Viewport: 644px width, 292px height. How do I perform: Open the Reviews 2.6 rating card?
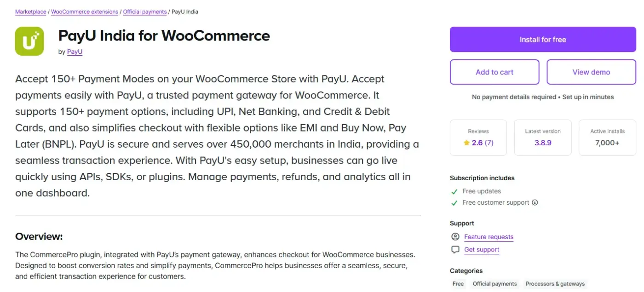pyautogui.click(x=478, y=137)
